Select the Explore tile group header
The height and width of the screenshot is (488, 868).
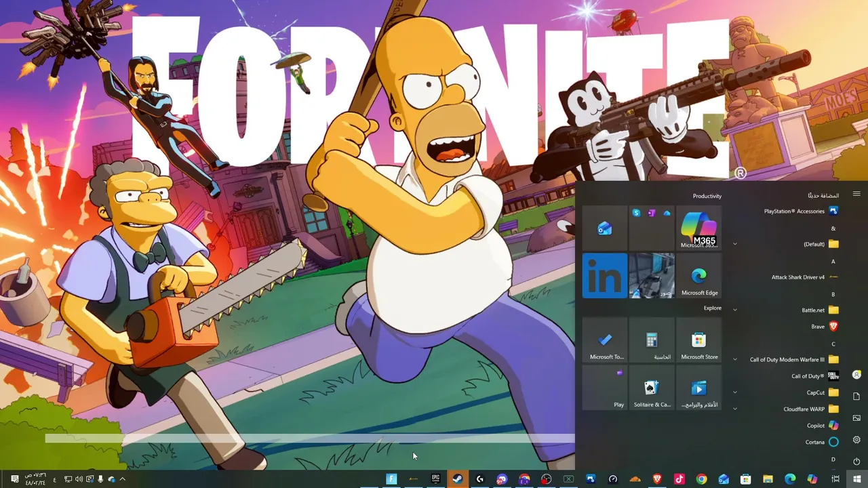tap(713, 308)
